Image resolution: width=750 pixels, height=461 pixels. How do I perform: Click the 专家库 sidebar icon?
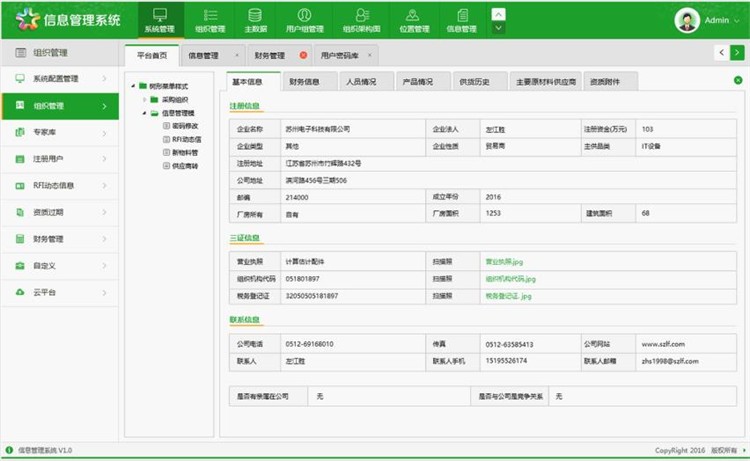[20, 132]
